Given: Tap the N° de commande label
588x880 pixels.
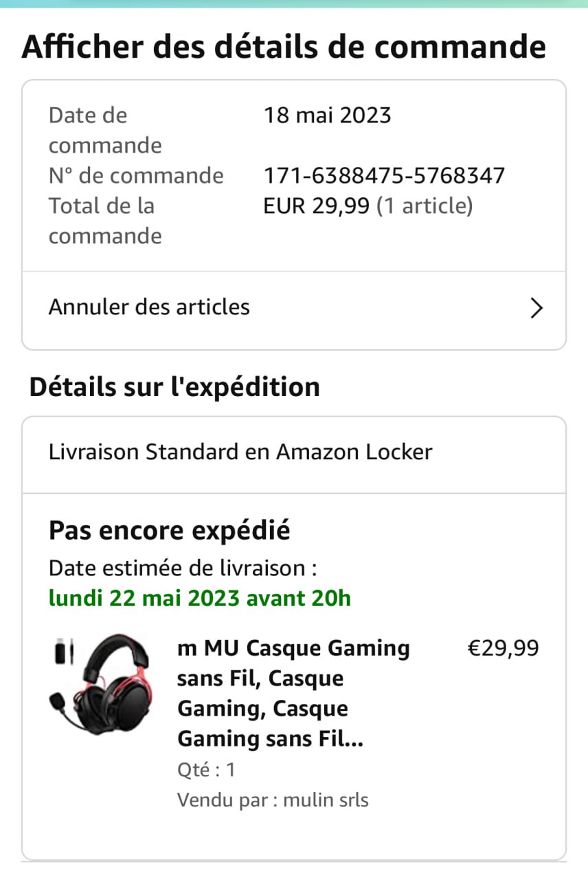Looking at the screenshot, I should 136,176.
